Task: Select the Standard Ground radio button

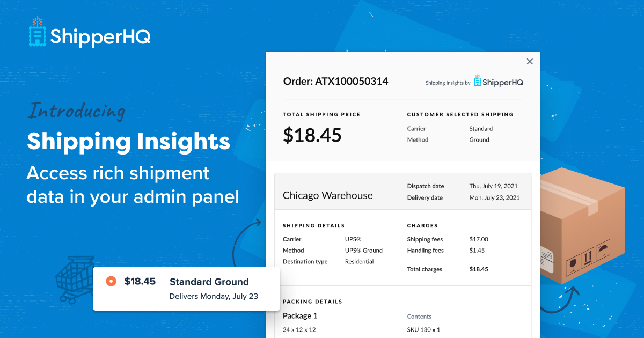Action: pyautogui.click(x=111, y=281)
